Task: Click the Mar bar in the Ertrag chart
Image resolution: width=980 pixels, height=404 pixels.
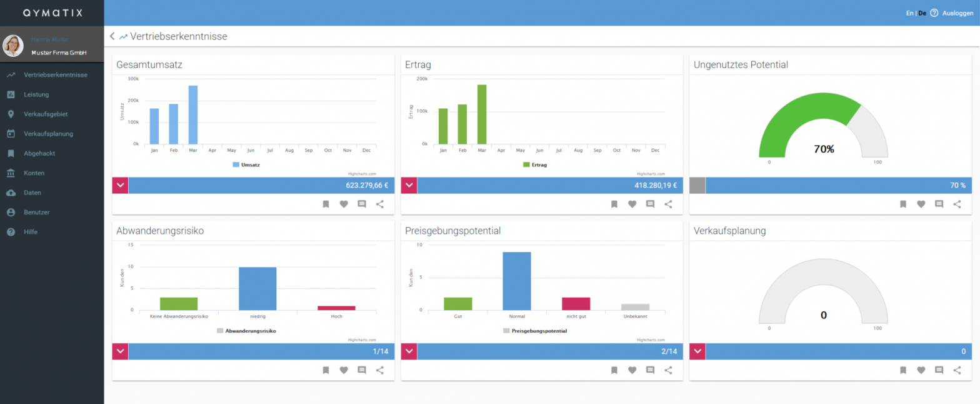Action: pyautogui.click(x=482, y=114)
